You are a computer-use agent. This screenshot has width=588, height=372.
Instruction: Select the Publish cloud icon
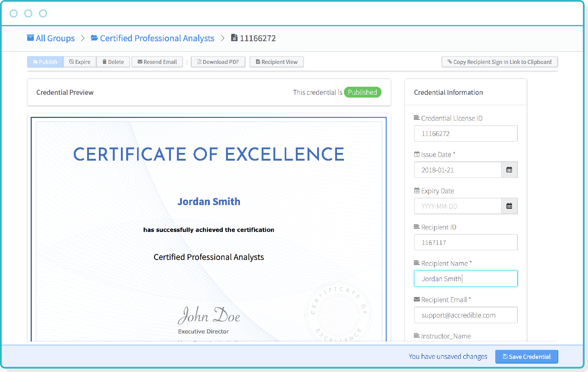click(x=35, y=62)
